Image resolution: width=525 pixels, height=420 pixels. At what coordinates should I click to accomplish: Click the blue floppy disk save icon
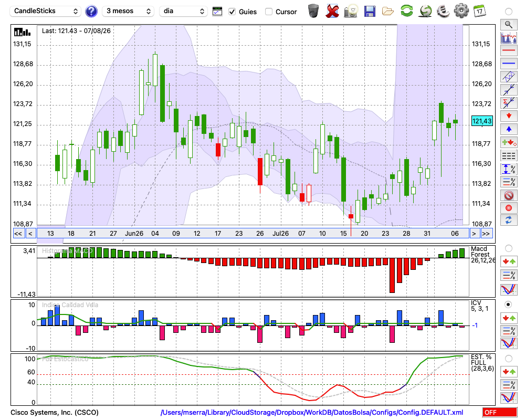pos(370,12)
